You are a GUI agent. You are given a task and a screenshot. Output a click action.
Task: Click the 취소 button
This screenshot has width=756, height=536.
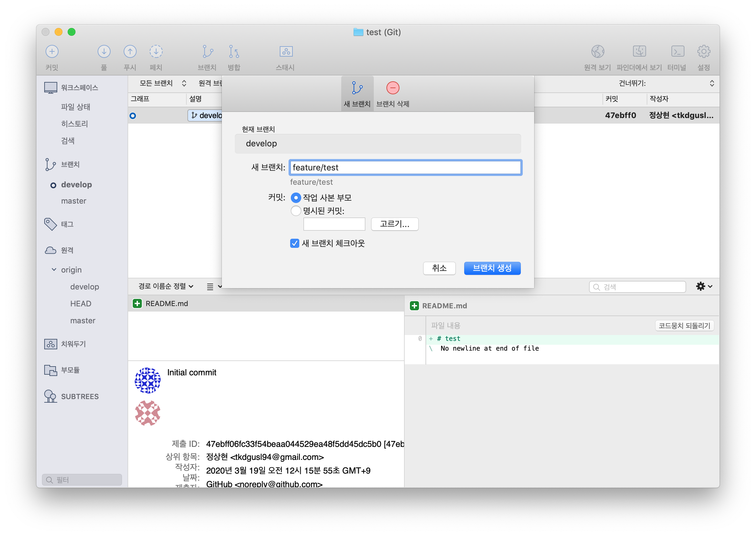(x=439, y=268)
